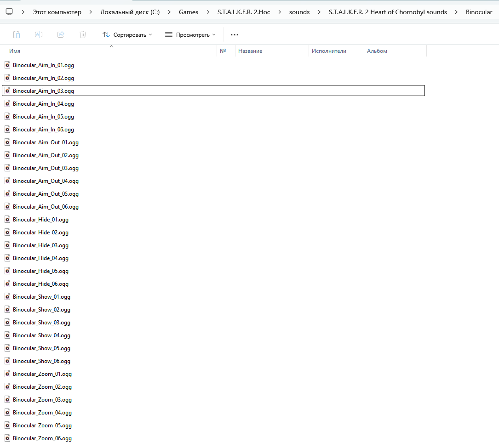Open the Просмотреть view dropdown

pos(190,34)
